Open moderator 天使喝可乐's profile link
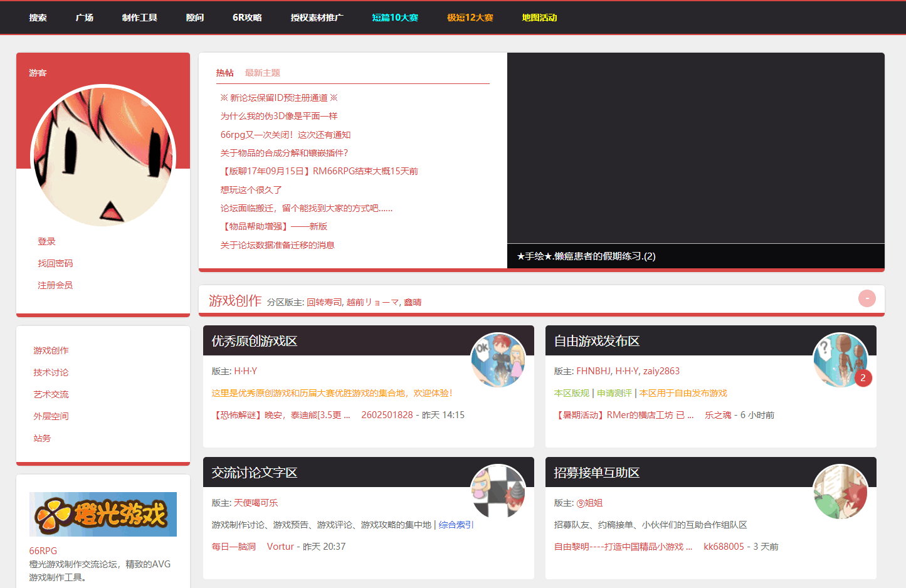 (256, 503)
